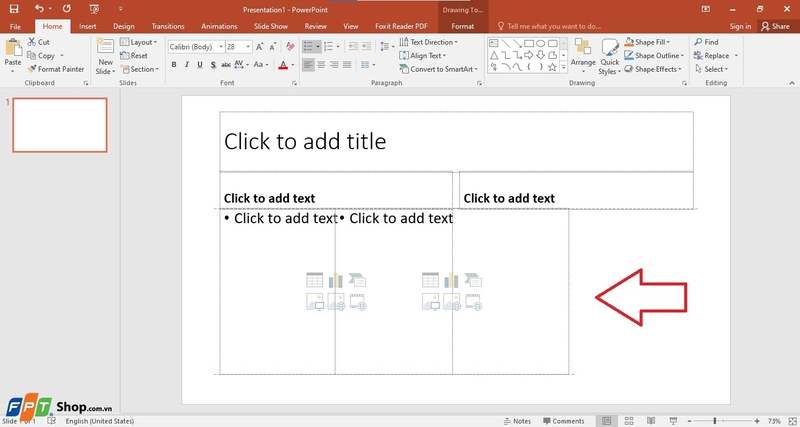Switch to Reading View
This screenshot has height=427, width=800.
click(x=651, y=421)
